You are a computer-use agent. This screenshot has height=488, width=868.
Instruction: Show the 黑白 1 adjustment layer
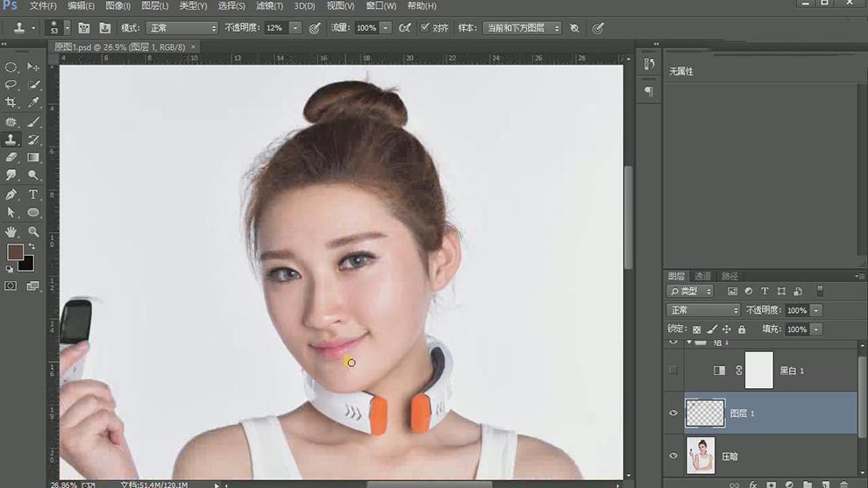pos(673,371)
